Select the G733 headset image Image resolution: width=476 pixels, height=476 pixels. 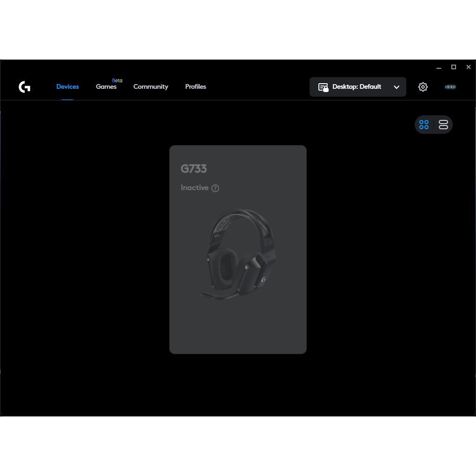(238, 254)
